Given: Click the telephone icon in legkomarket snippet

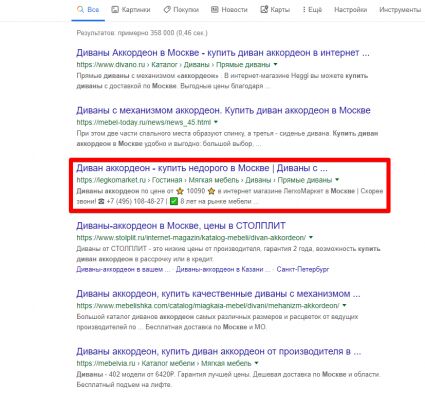Looking at the screenshot, I should 101,201.
